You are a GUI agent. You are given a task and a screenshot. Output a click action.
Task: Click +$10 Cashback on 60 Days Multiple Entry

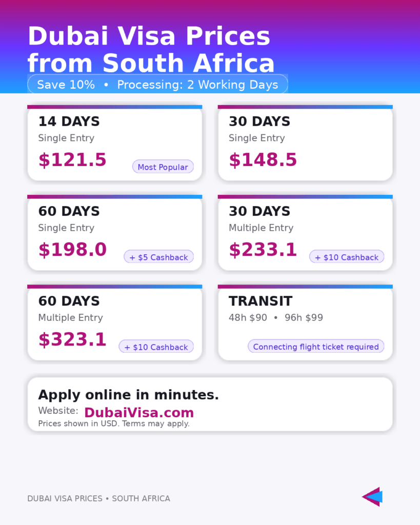[x=156, y=347]
